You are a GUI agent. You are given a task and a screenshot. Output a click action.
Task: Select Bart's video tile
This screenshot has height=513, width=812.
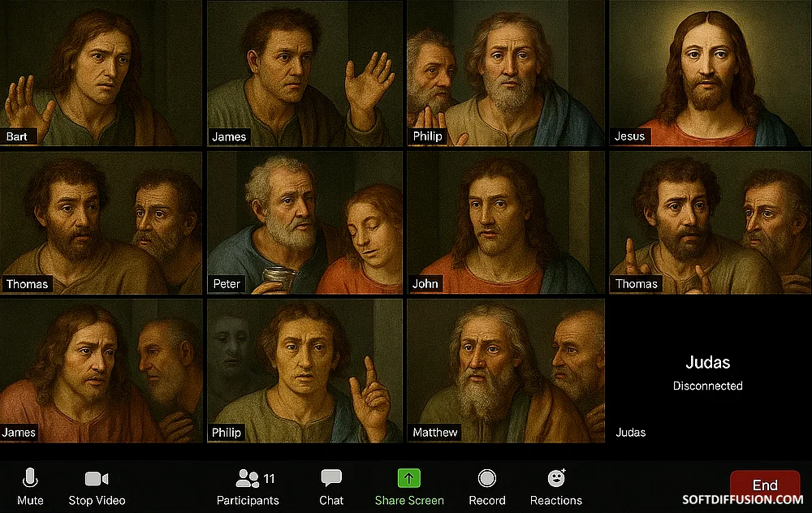pyautogui.click(x=101, y=73)
